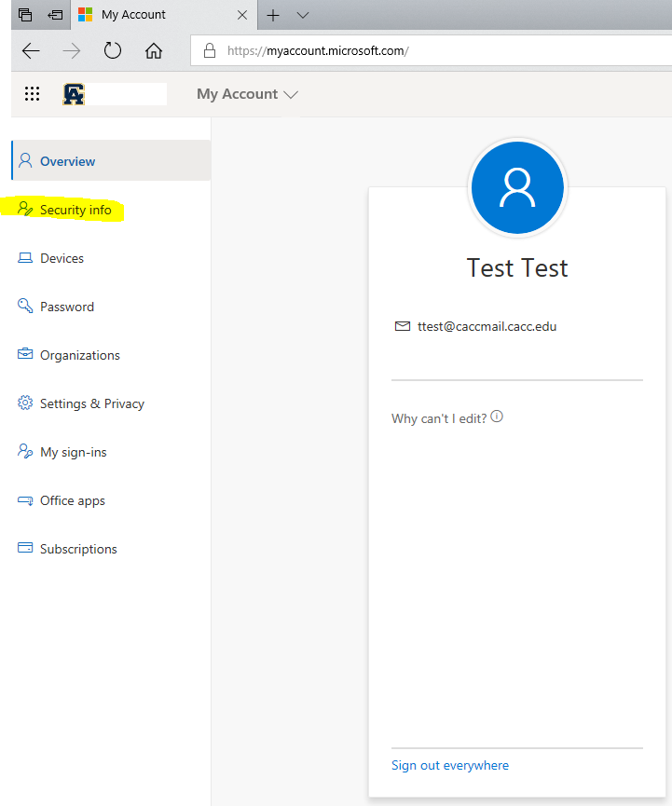
Task: Click the Password key icon
Action: pos(25,306)
